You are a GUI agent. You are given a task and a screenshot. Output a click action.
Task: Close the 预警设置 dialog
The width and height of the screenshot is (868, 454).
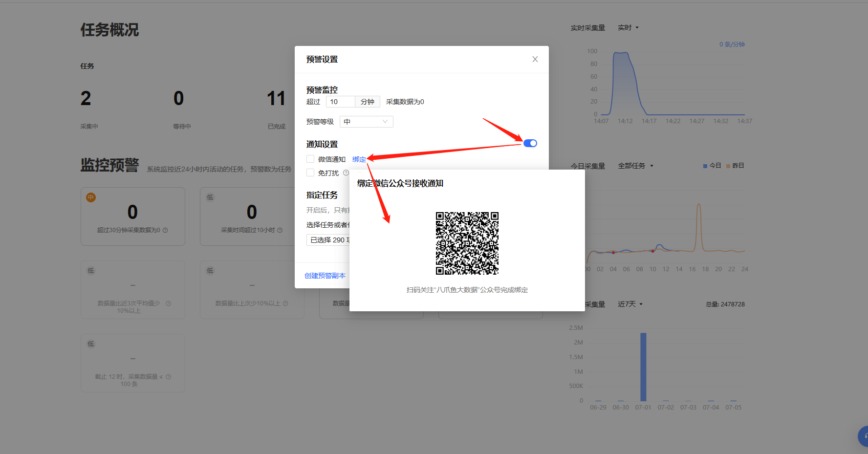click(x=535, y=59)
